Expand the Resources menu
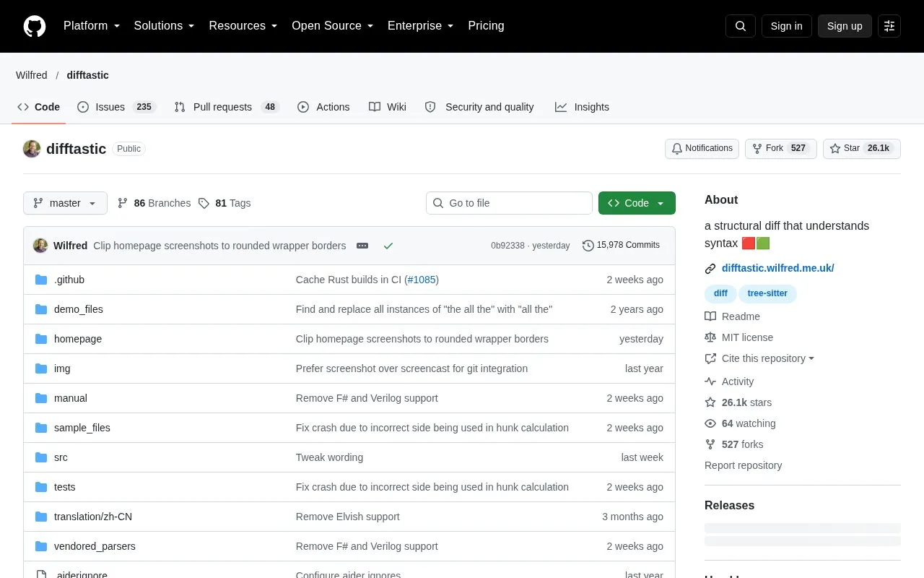924x578 pixels. pyautogui.click(x=243, y=26)
